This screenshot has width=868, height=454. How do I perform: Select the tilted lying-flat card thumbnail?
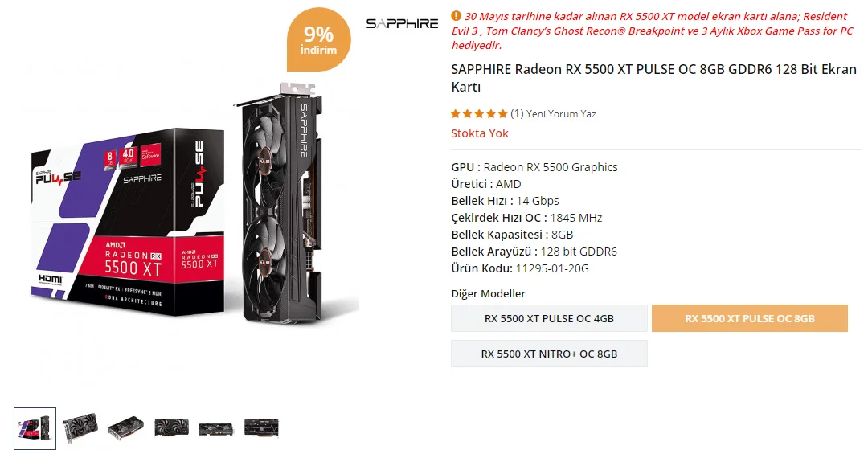click(x=126, y=427)
